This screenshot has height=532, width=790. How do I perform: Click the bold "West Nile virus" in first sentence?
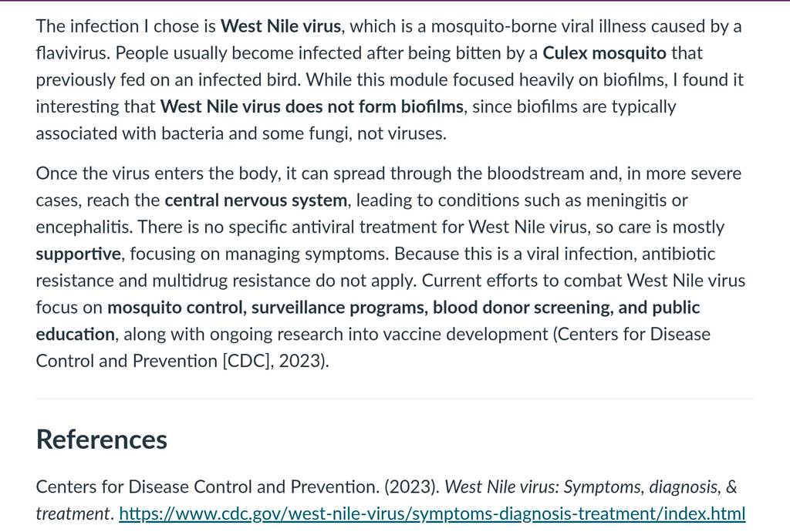(x=281, y=26)
